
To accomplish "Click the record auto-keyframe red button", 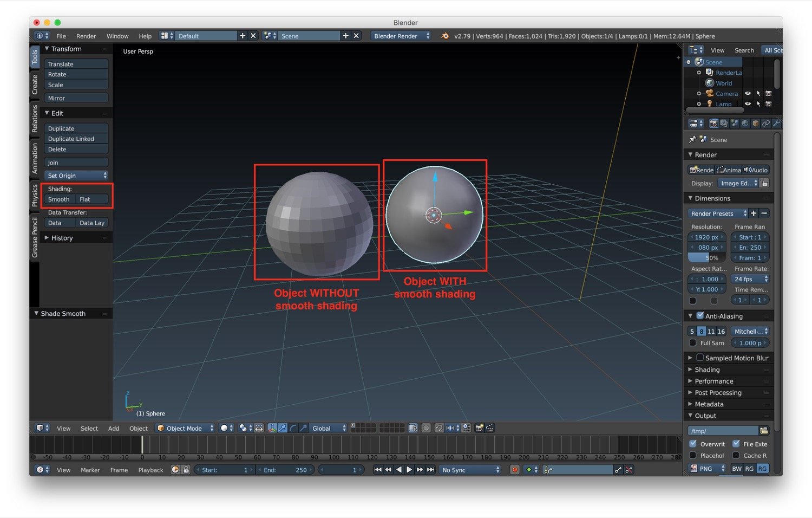I will tap(515, 470).
